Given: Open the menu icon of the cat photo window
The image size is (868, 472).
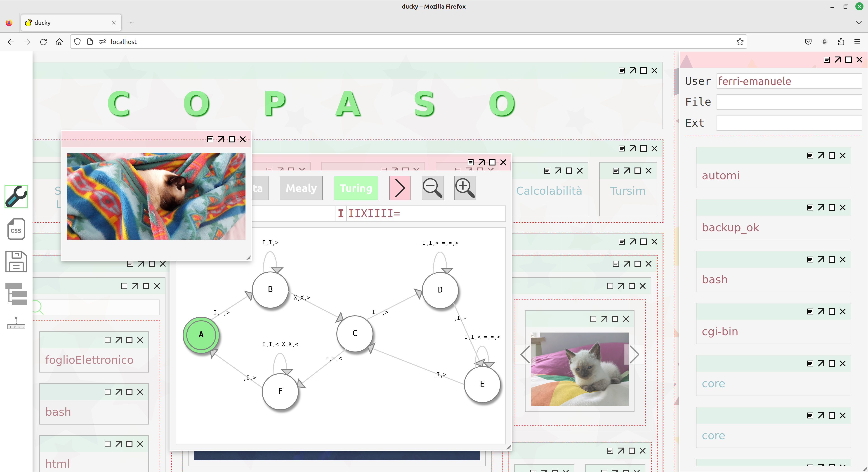Looking at the screenshot, I should point(210,139).
